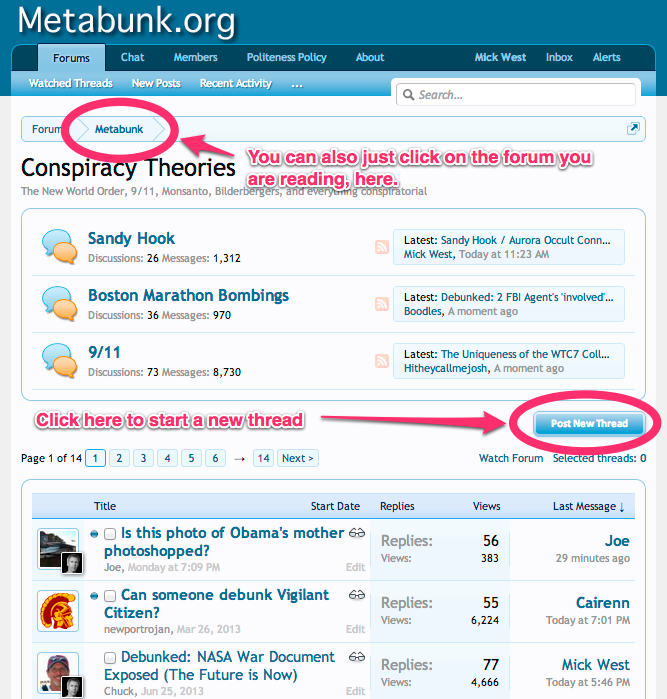Open RSS feed for Boston Marathon Bombings
The width and height of the screenshot is (667, 699).
382,304
